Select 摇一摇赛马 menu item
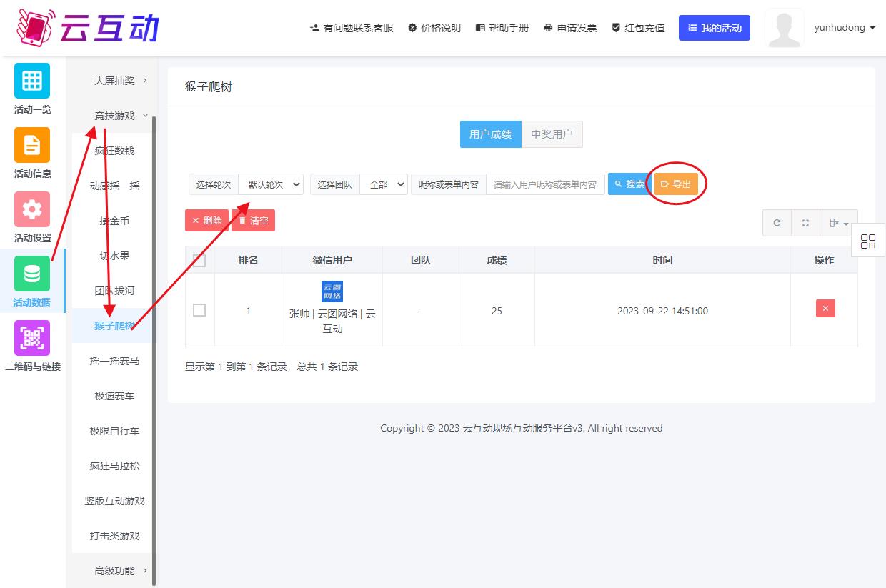Viewport: 886px width, 588px height. [114, 361]
